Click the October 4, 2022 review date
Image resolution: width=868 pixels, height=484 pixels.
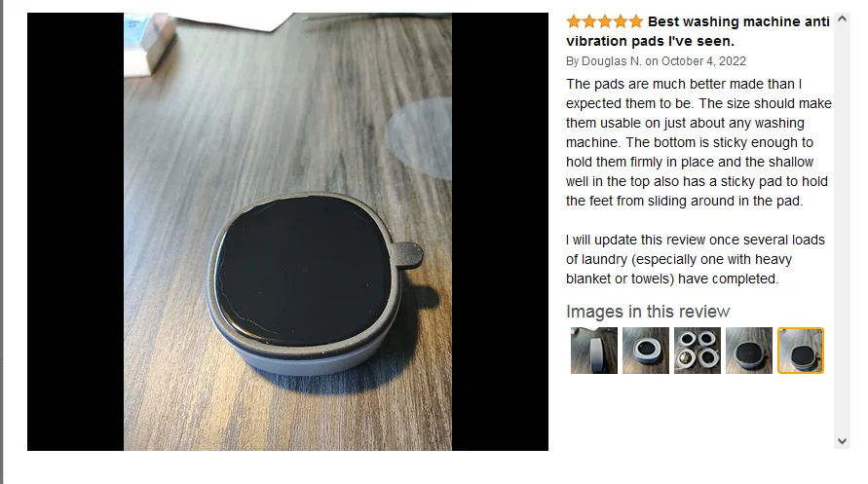pyautogui.click(x=703, y=60)
